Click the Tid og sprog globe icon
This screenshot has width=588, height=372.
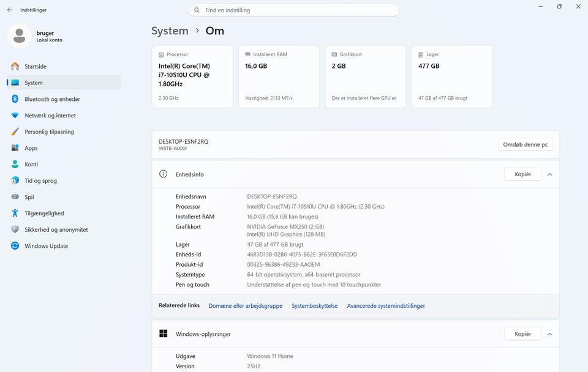[x=15, y=180]
